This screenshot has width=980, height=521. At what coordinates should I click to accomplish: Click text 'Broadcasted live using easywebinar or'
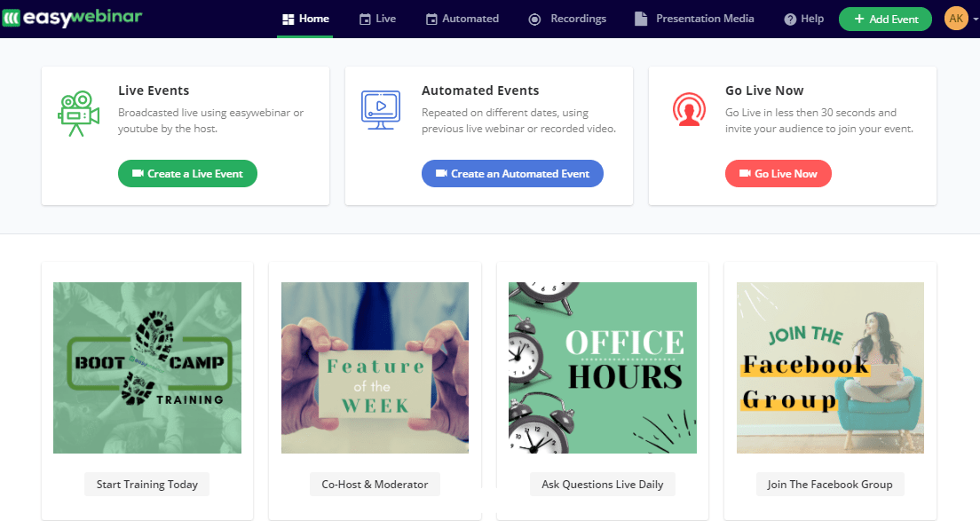210,113
